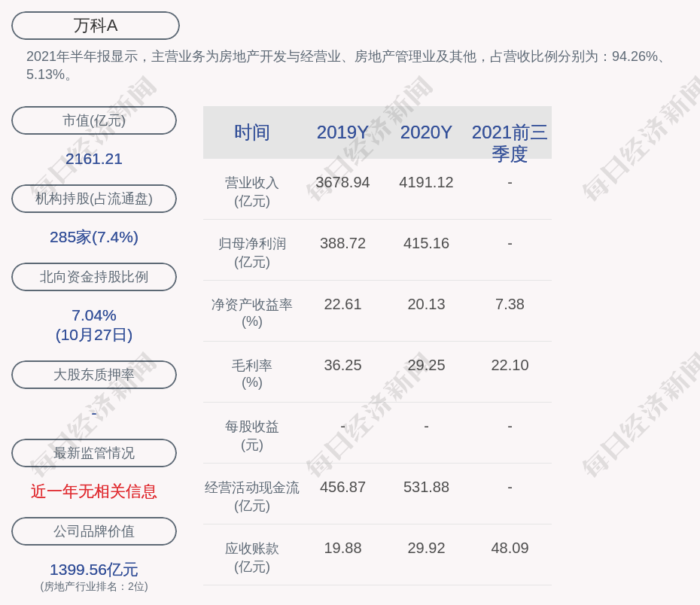700x605 pixels.
Task: Select brand value 1399.56亿元
Action: 94,570
